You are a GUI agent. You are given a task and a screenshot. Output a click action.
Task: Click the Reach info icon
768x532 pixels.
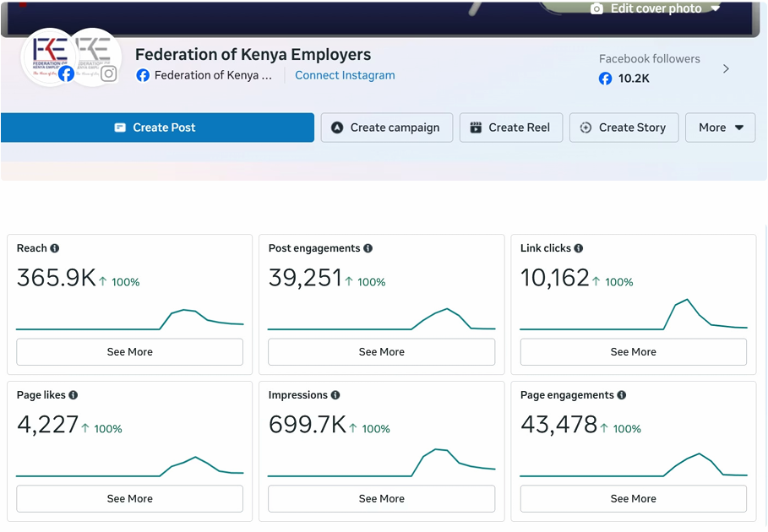[55, 248]
